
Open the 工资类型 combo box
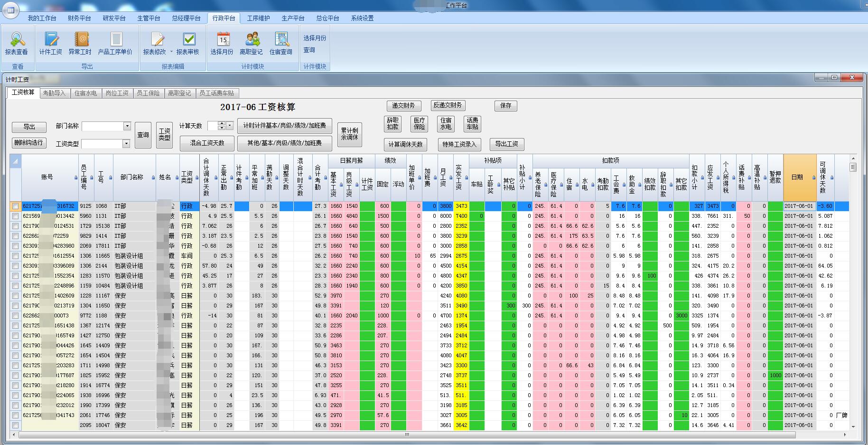[x=126, y=144]
